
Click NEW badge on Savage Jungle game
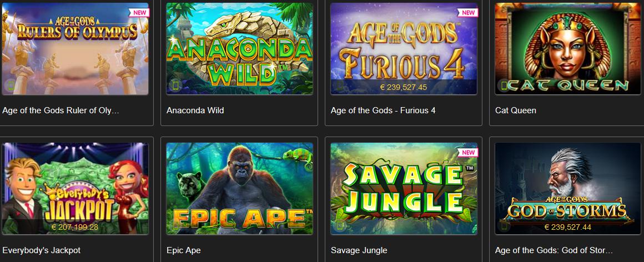468,152
